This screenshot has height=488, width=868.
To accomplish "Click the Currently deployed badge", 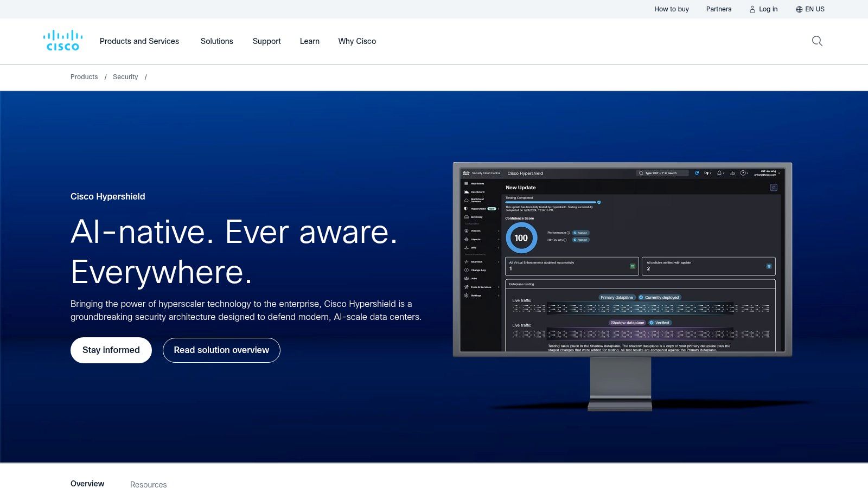I will 659,298.
